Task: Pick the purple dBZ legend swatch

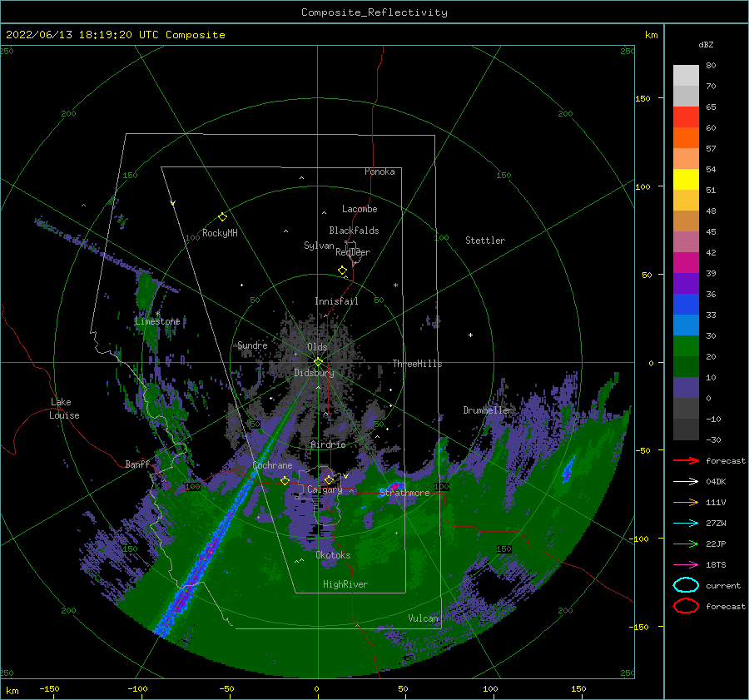Action: pos(686,283)
